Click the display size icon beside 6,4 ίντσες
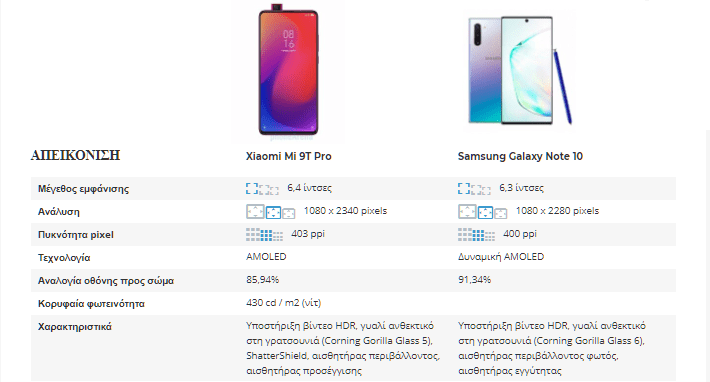Image resolution: width=710 pixels, height=382 pixels. pyautogui.click(x=262, y=189)
